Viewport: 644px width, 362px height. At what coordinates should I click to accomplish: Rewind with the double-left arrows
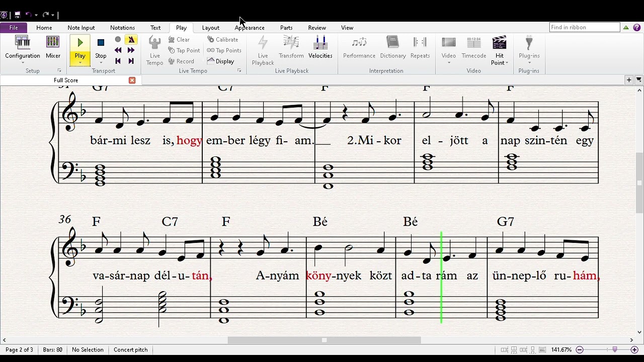coord(118,50)
